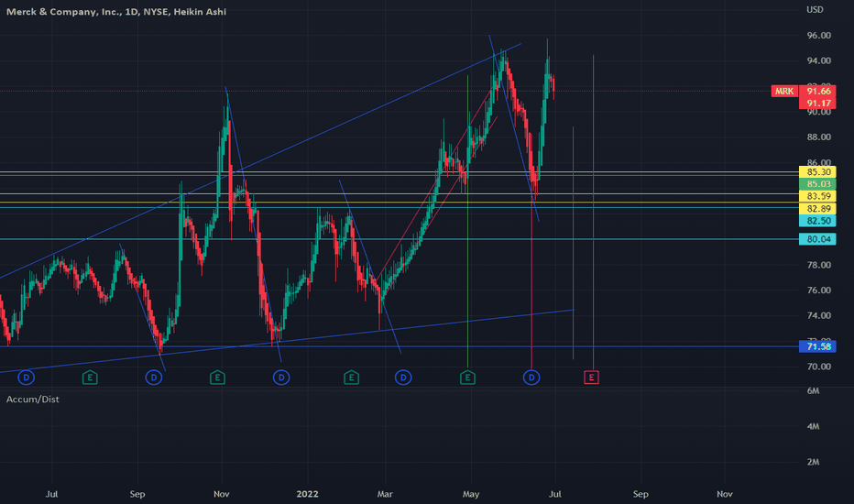
Task: Open the earnings E marker for late April 2022
Action: coord(467,377)
